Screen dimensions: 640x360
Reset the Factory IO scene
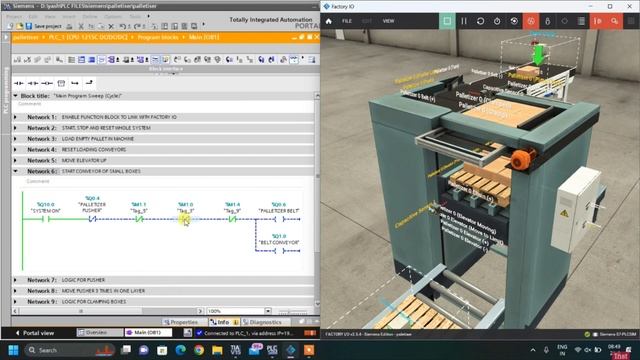coord(480,21)
